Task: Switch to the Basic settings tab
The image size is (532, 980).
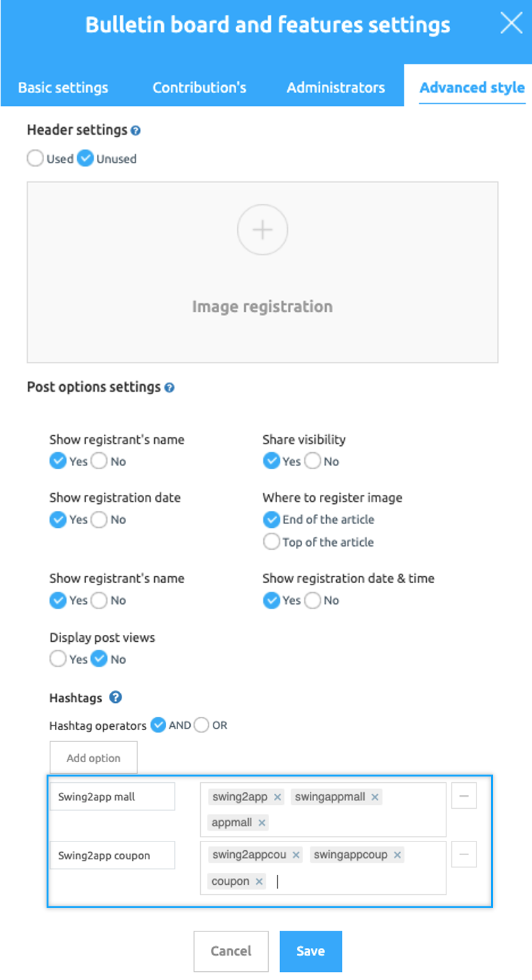Action: pyautogui.click(x=63, y=88)
